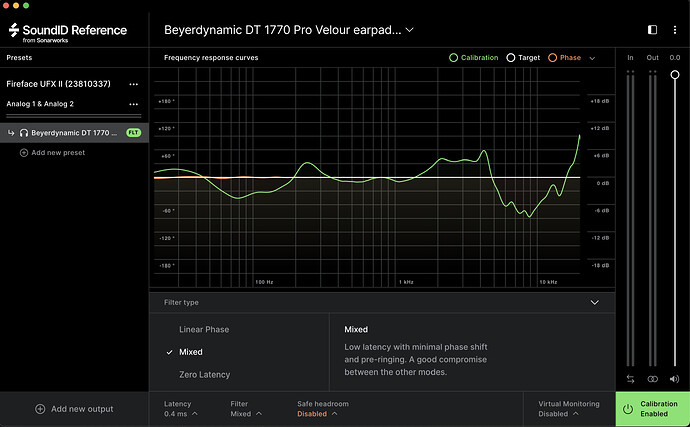
Task: Toggle Target curve visibility
Action: (523, 58)
